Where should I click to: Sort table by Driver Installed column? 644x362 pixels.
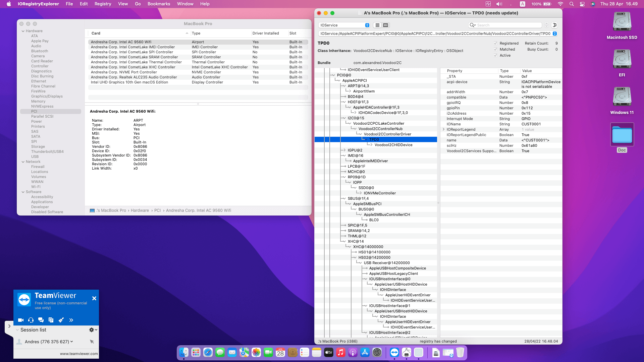270,33
